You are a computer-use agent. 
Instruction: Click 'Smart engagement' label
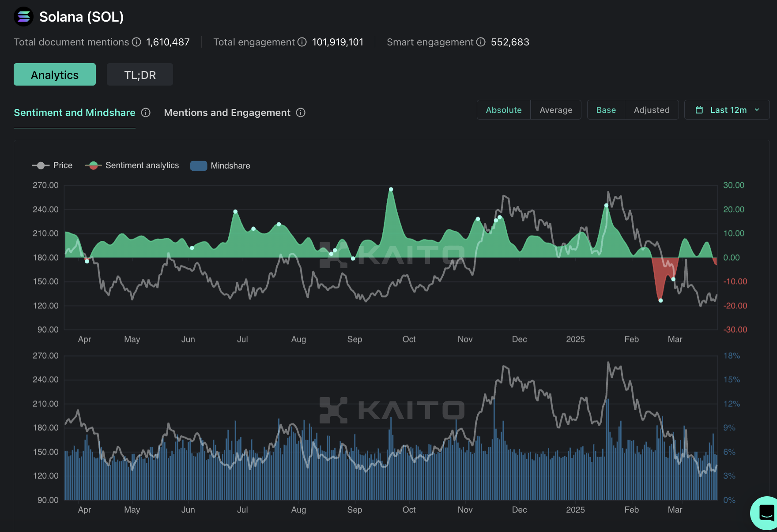[430, 42]
